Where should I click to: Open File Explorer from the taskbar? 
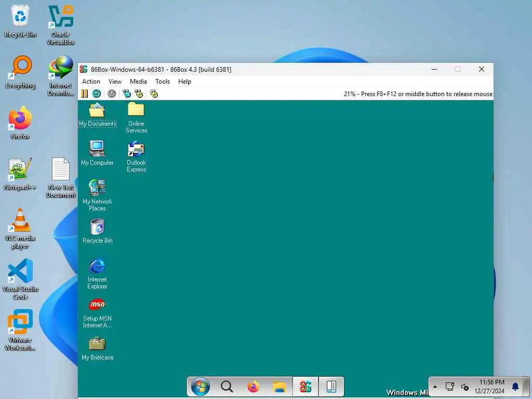click(x=280, y=387)
